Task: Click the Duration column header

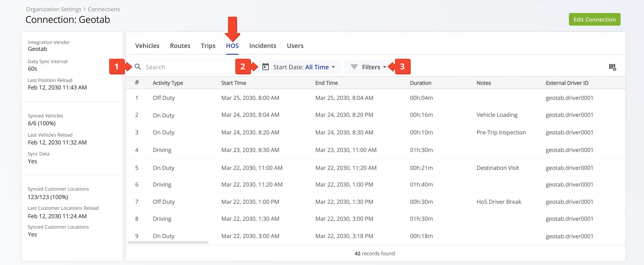Action: point(421,83)
